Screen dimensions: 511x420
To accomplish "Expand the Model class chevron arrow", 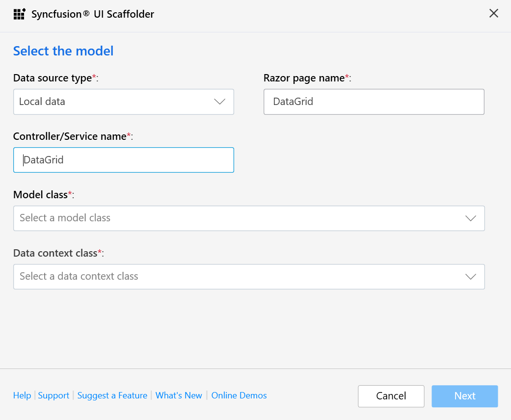I will click(470, 218).
